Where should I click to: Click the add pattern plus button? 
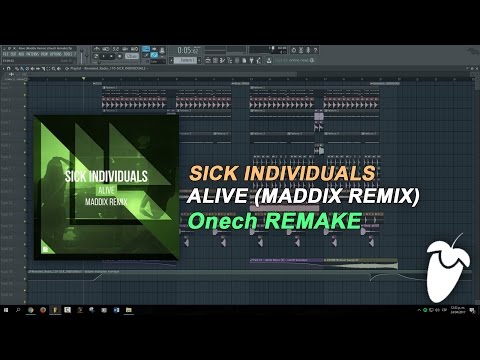199,60
